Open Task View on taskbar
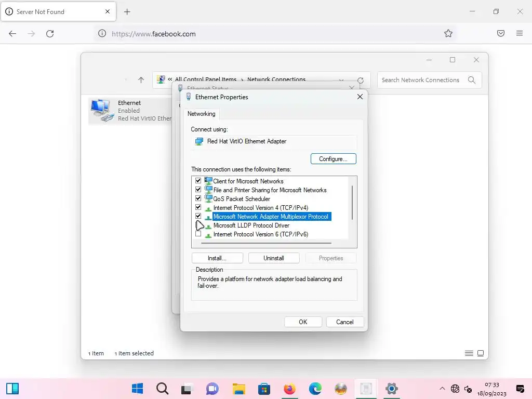This screenshot has height=399, width=532. pyautogui.click(x=187, y=389)
